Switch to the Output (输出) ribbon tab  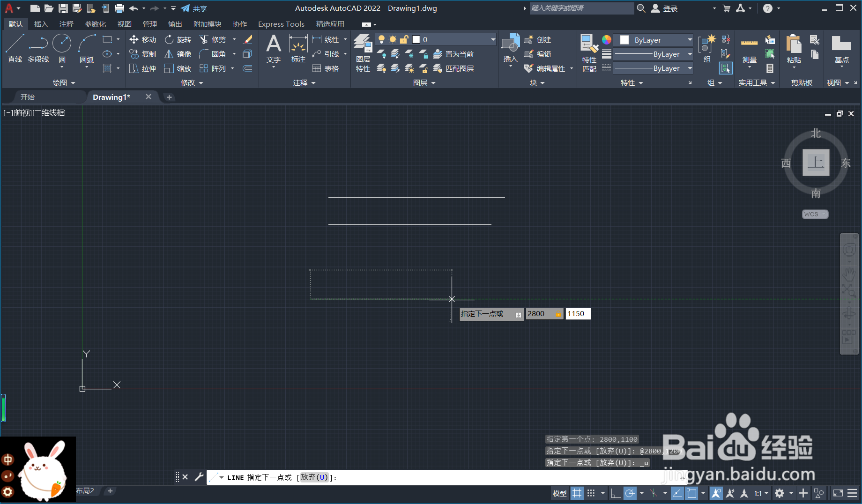coord(175,24)
